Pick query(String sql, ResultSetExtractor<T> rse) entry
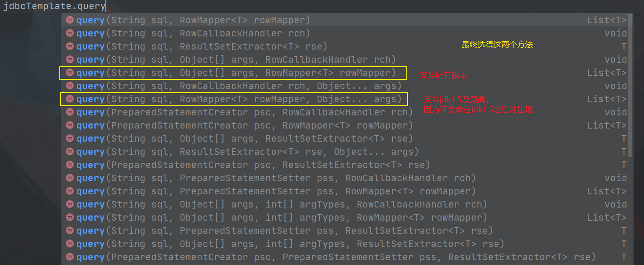Viewport: 644px width, 265px height. (344, 47)
